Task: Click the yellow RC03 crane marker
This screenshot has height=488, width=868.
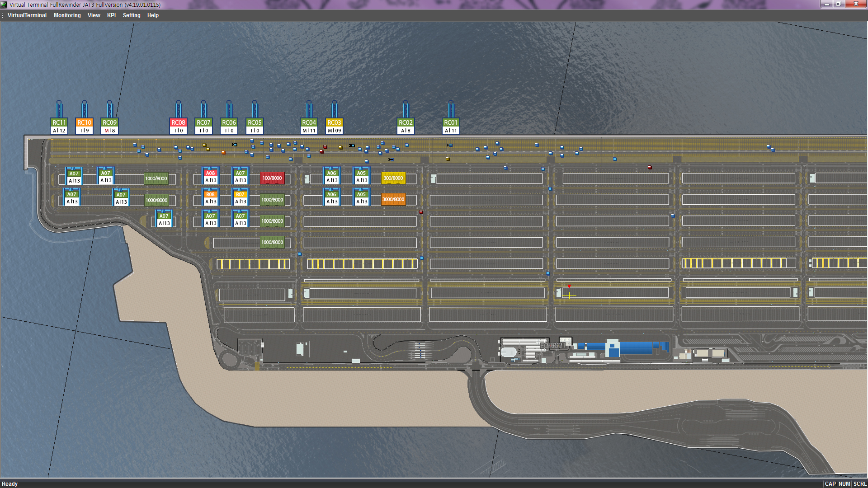Action: [x=334, y=122]
